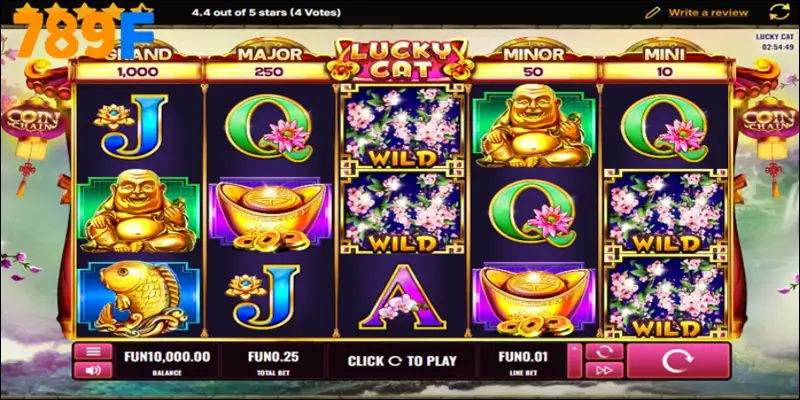Mute the game sound

click(x=93, y=370)
